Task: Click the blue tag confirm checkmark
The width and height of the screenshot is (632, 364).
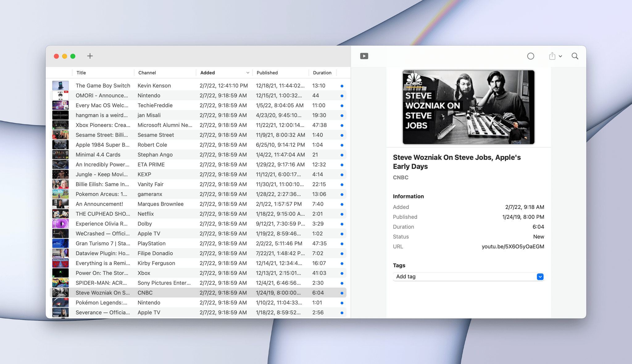Action: [540, 276]
